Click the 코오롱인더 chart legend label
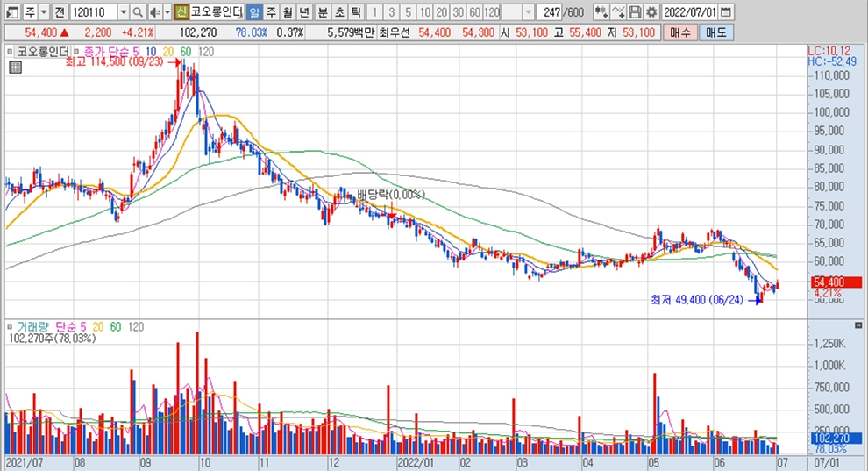 (43, 52)
